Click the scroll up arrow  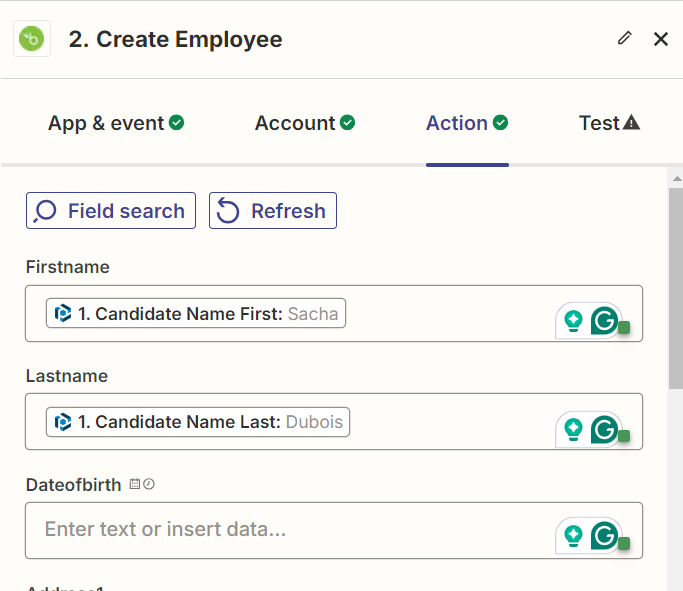coord(676,179)
